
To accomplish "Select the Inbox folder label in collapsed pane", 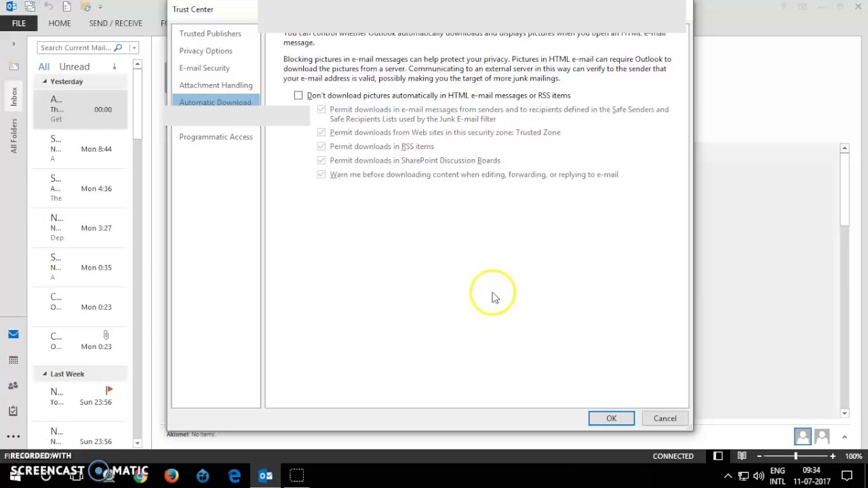I will click(x=14, y=96).
